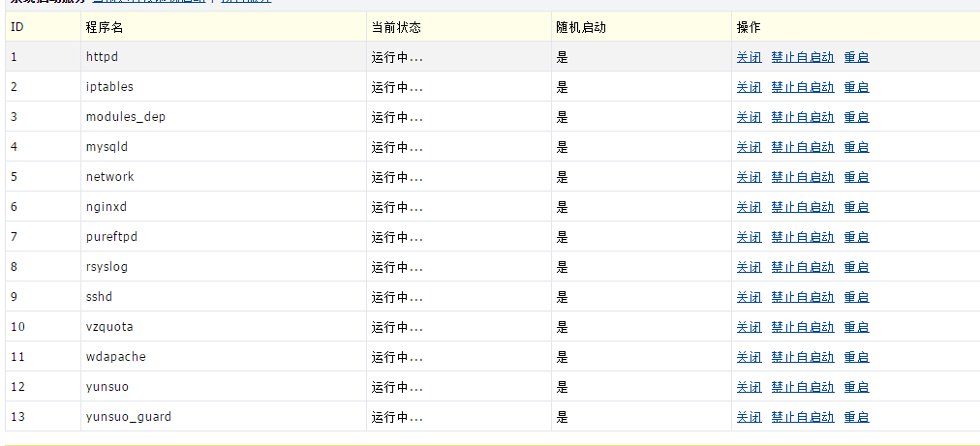The width and height of the screenshot is (980, 446).
Task: Click the 当前状态 column header
Action: click(396, 27)
